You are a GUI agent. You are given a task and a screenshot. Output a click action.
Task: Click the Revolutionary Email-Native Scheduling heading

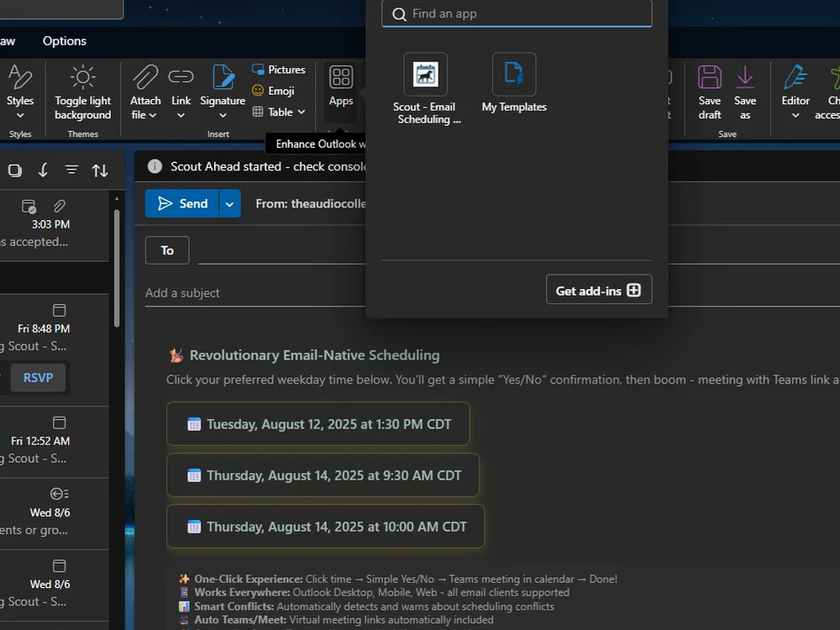coord(314,355)
